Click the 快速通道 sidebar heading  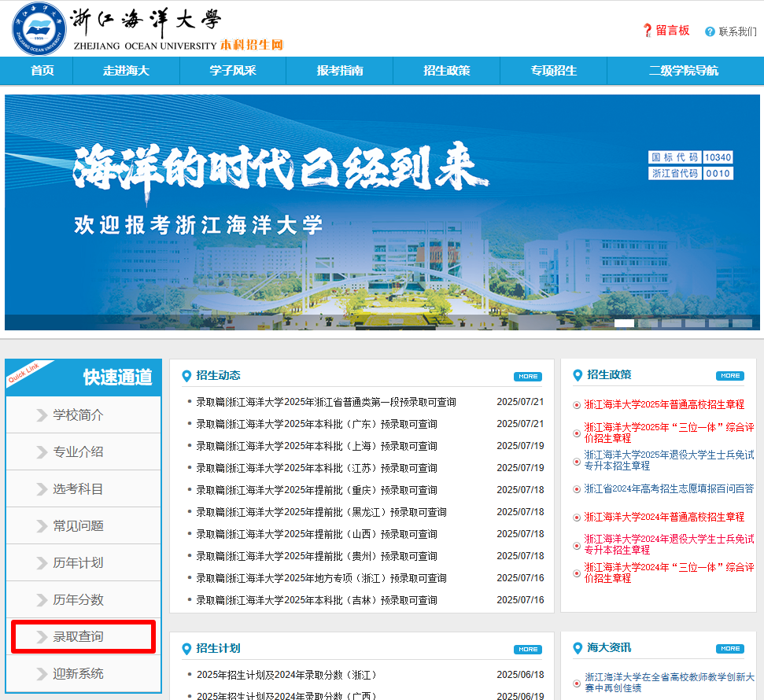tap(117, 378)
